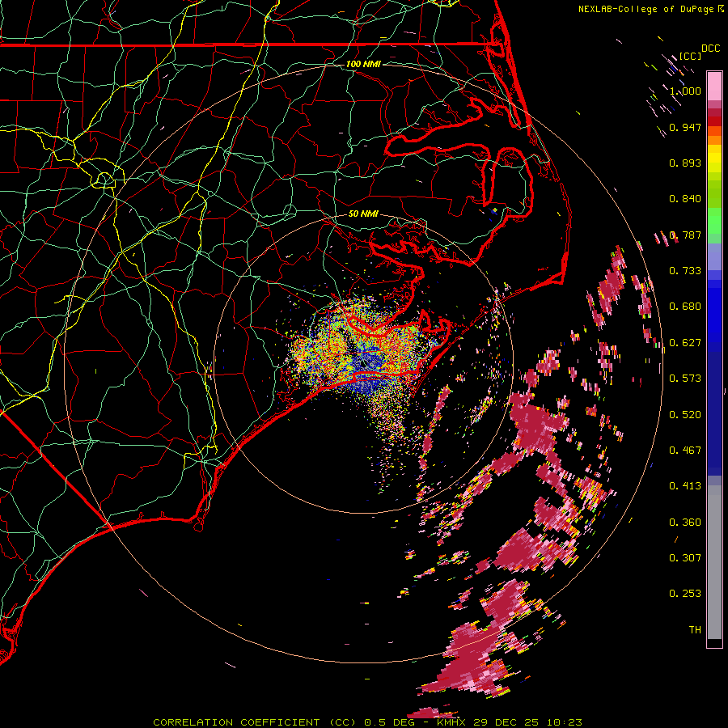This screenshot has width=728, height=728.
Task: Click the CORRELATION COEFFICIENT (CC) caption text
Action: click(x=255, y=722)
